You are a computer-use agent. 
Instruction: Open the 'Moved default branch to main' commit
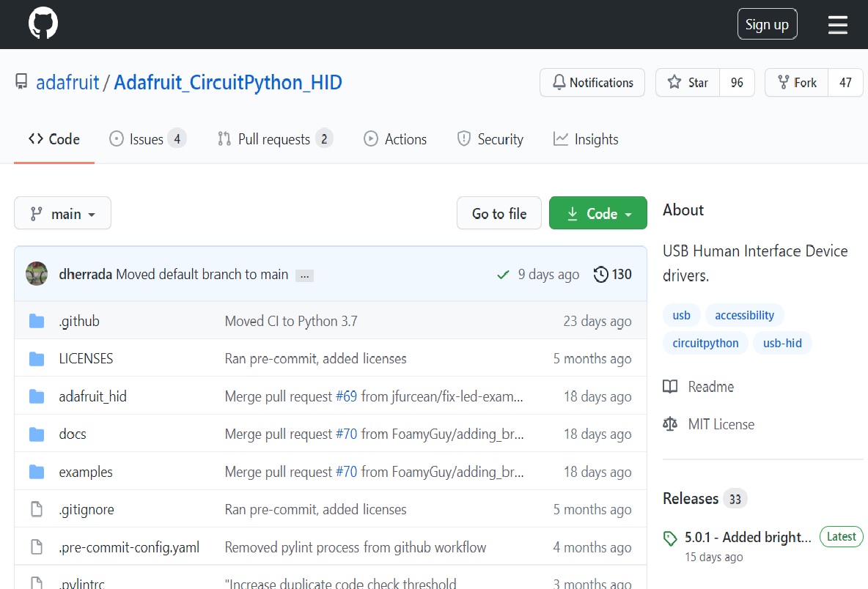click(x=202, y=274)
